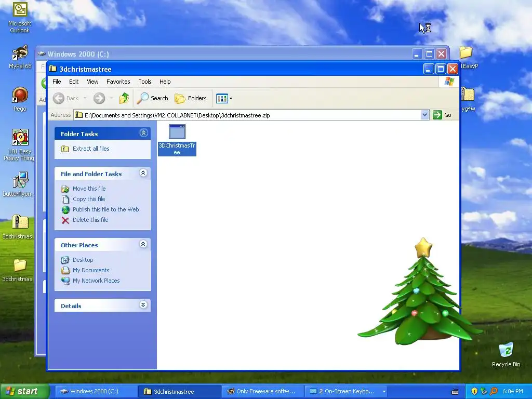This screenshot has width=532, height=399.
Task: Click the Extract all files zip icon
Action: click(x=65, y=149)
